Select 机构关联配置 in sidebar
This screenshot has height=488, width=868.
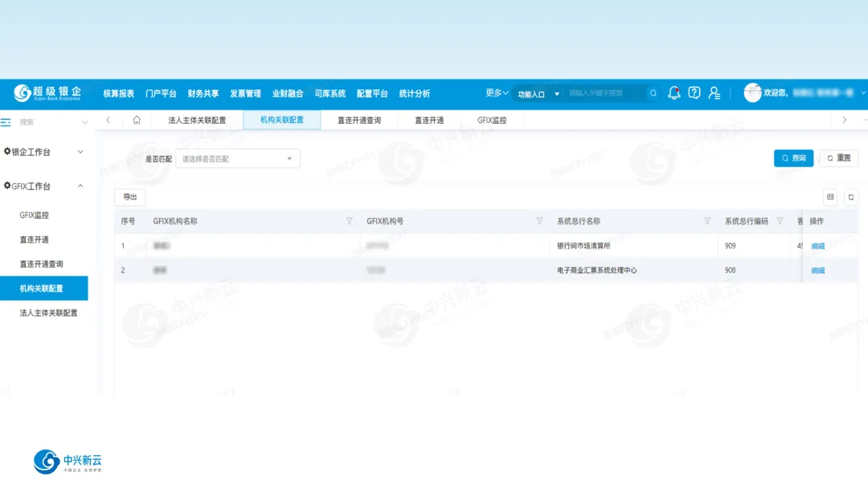43,288
